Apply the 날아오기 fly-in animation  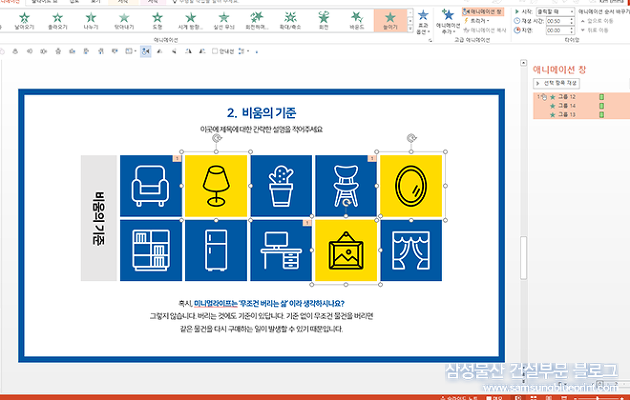tap(24, 20)
